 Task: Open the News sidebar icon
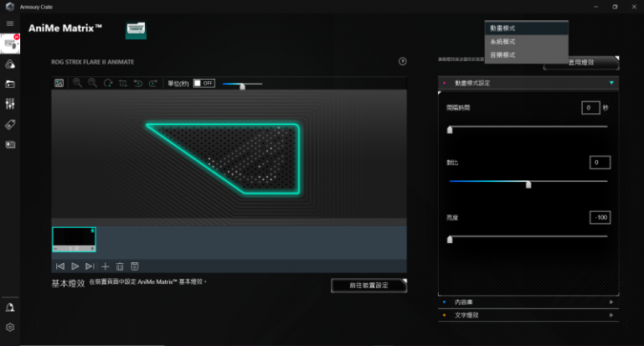coord(10,145)
